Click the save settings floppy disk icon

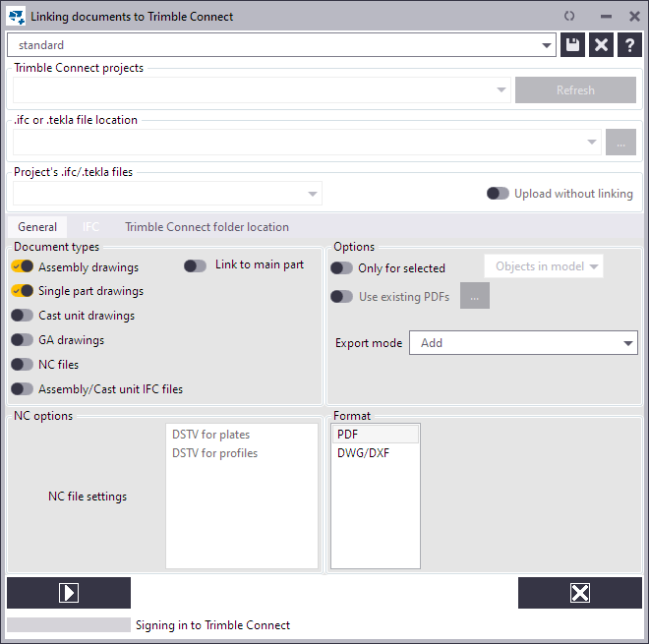point(572,44)
